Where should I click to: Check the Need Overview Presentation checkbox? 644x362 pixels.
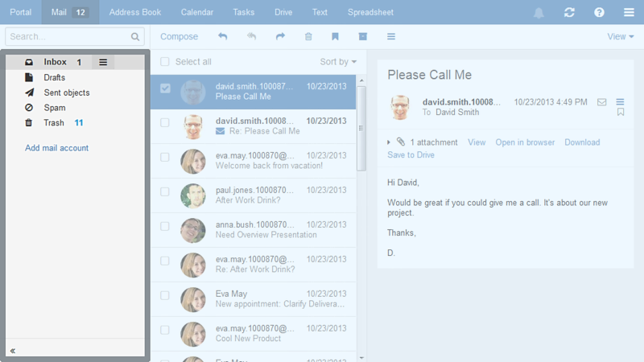165,226
